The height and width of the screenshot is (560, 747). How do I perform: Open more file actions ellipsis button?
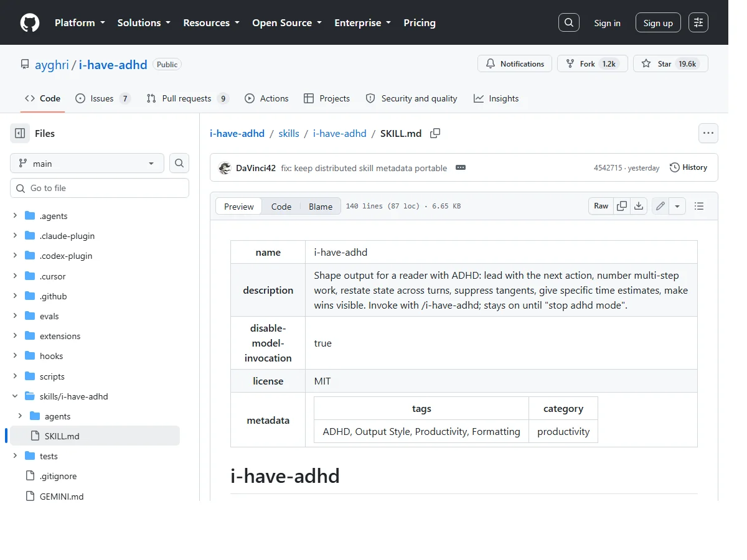coord(708,133)
